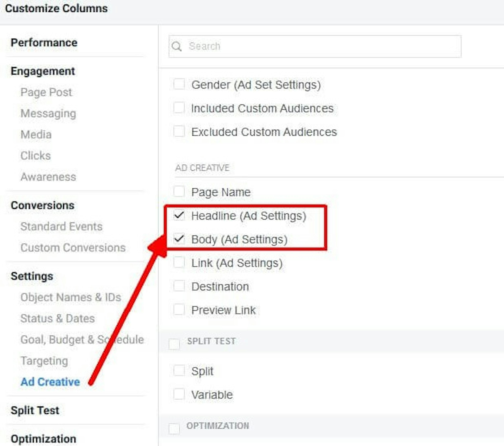Check Included Custom Audiences
This screenshot has width=504, height=446.
click(x=179, y=108)
